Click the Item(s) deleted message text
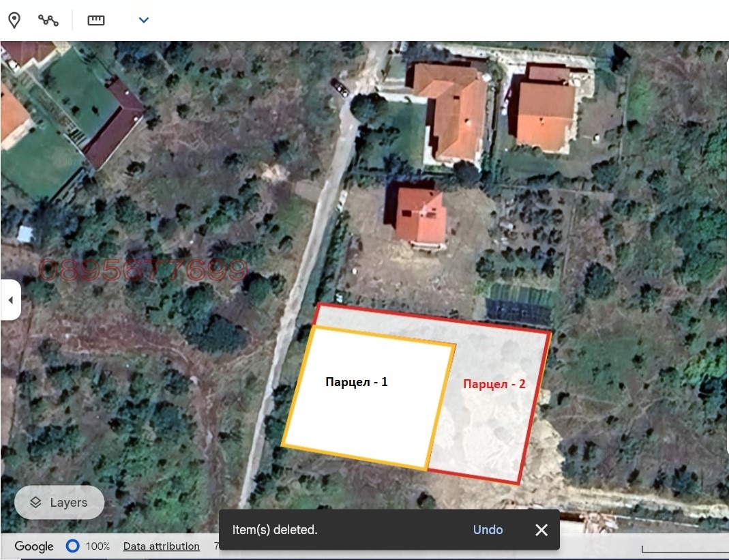Image resolution: width=729 pixels, height=560 pixels. point(275,530)
